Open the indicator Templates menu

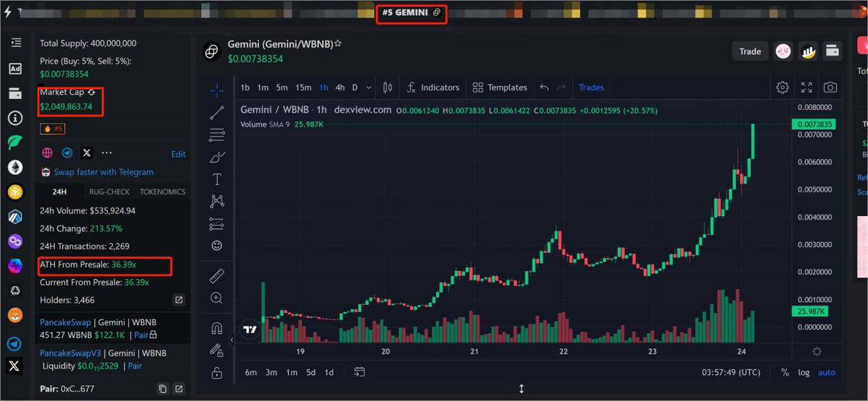500,87
